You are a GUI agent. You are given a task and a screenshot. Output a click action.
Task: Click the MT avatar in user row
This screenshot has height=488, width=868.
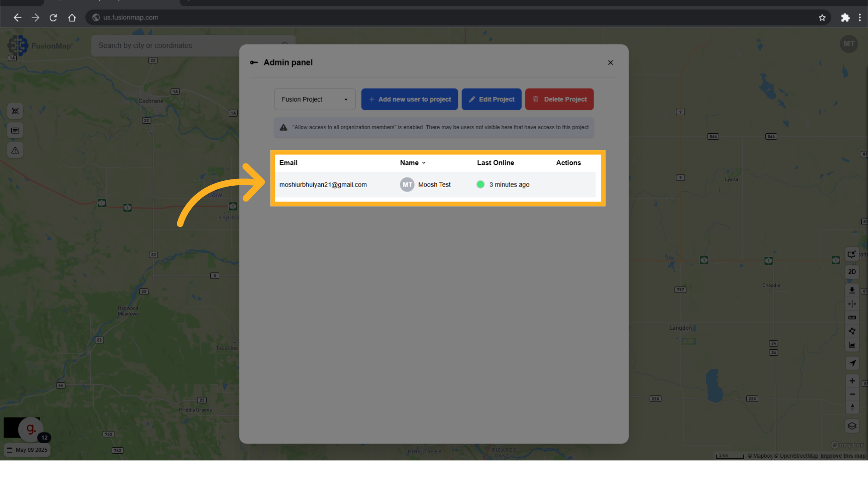[407, 185]
